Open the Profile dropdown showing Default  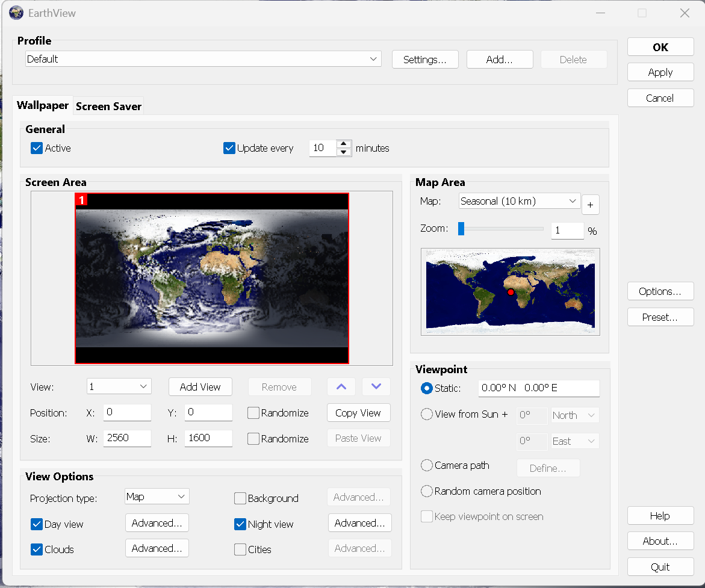[203, 59]
